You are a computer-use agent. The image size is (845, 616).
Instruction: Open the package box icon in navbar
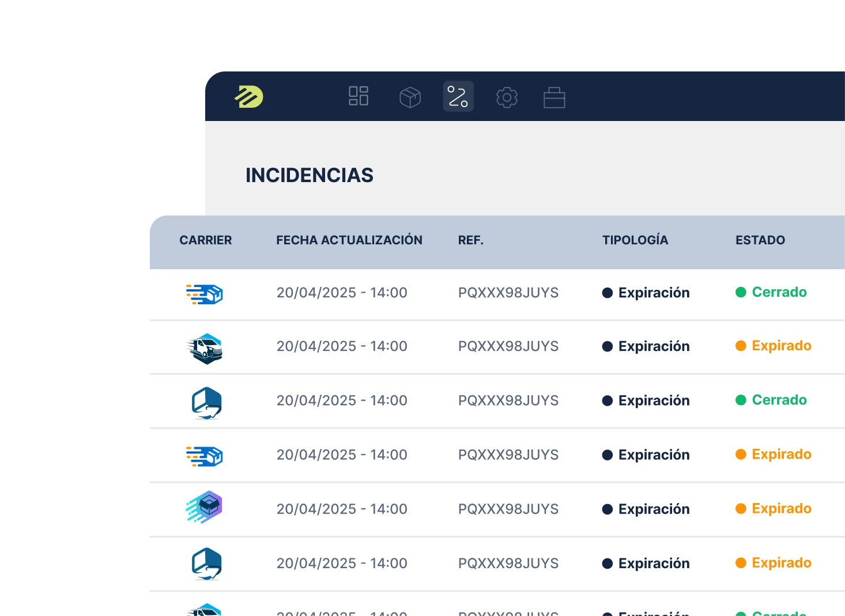click(410, 97)
